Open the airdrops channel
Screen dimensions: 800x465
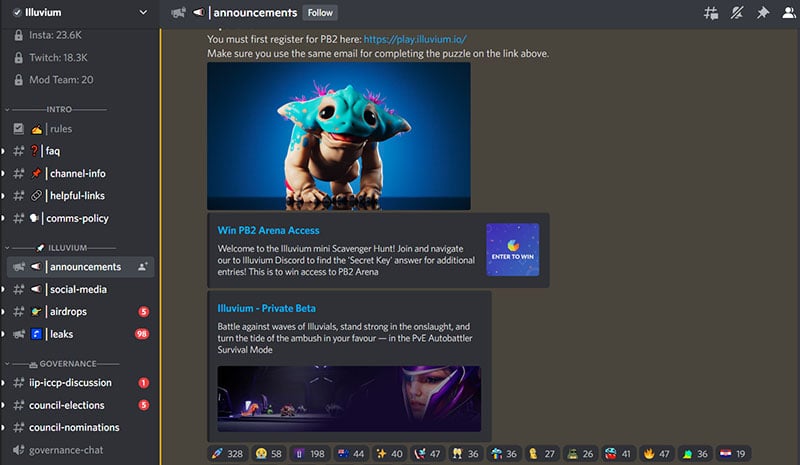click(79, 311)
